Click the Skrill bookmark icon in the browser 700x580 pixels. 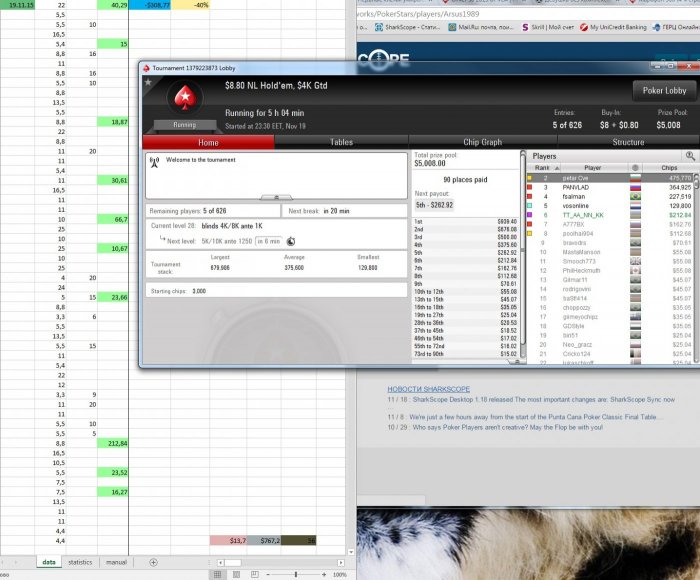pos(525,27)
